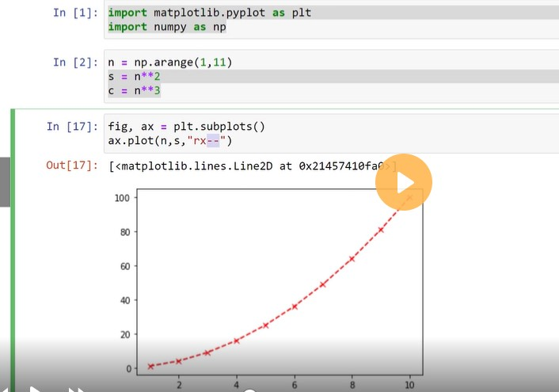Image resolution: width=559 pixels, height=392 pixels.
Task: Select the In [1] cell prompt
Action: pyautogui.click(x=74, y=13)
